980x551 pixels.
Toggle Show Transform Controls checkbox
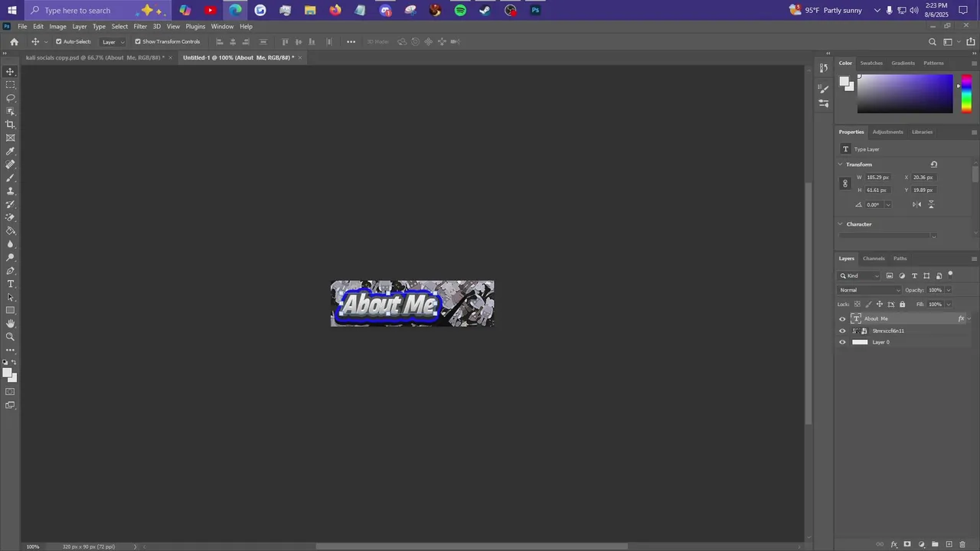click(x=138, y=41)
